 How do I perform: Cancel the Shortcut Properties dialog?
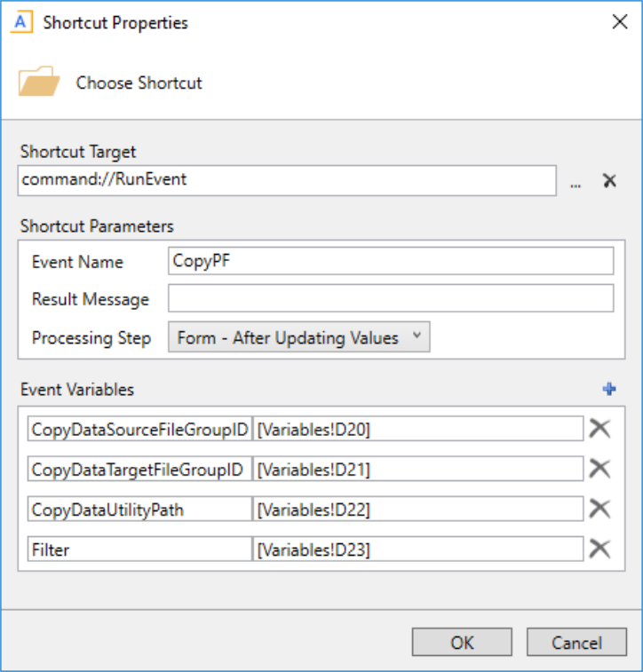tap(576, 643)
